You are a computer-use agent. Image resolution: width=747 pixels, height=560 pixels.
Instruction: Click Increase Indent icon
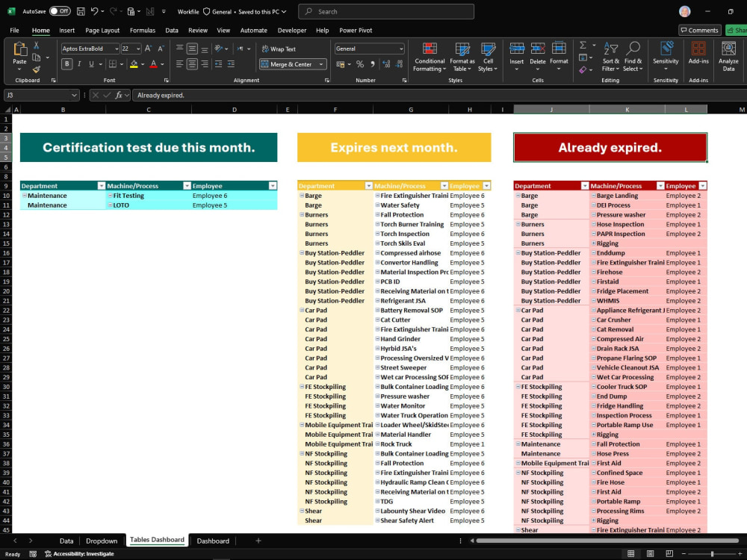231,64
